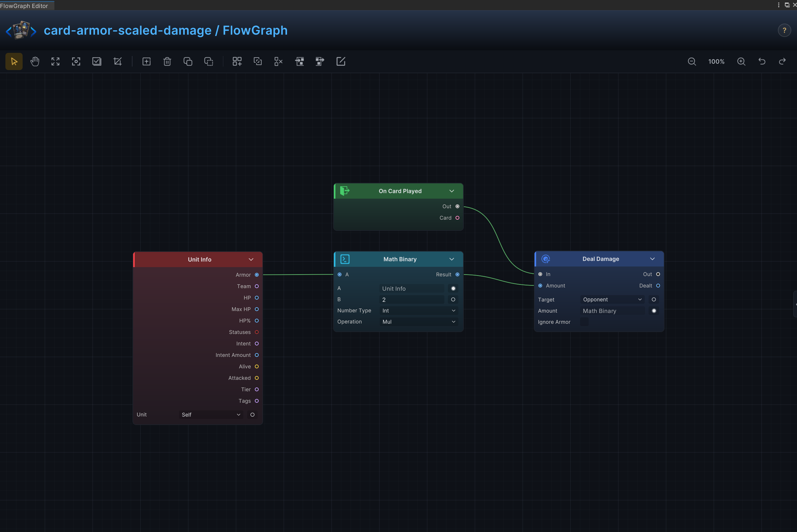Click the fit-to-screen expand arrows icon
Screen dimensions: 797x532
[x=55, y=61]
